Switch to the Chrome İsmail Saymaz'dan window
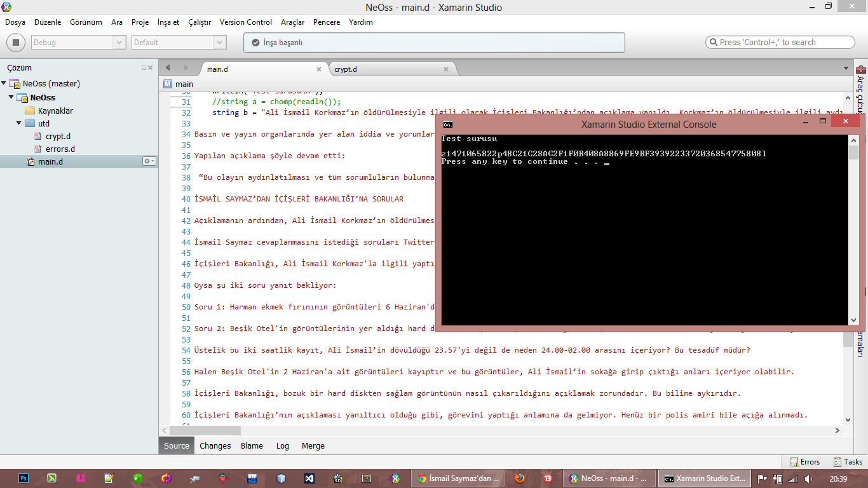 [x=458, y=478]
